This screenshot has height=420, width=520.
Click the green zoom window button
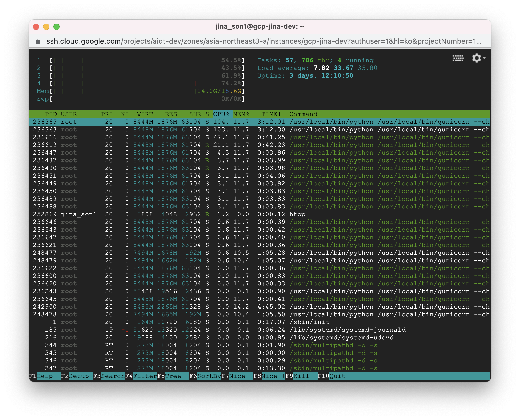[57, 27]
